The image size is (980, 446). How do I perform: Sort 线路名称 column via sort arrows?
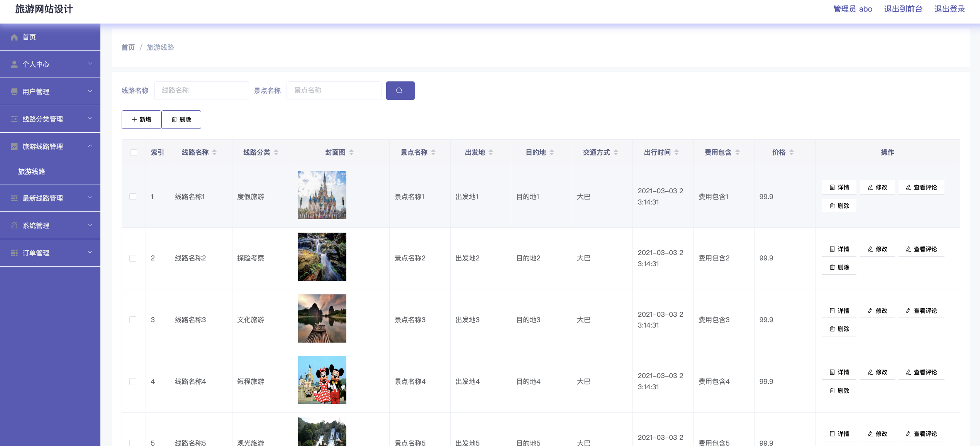pos(214,152)
